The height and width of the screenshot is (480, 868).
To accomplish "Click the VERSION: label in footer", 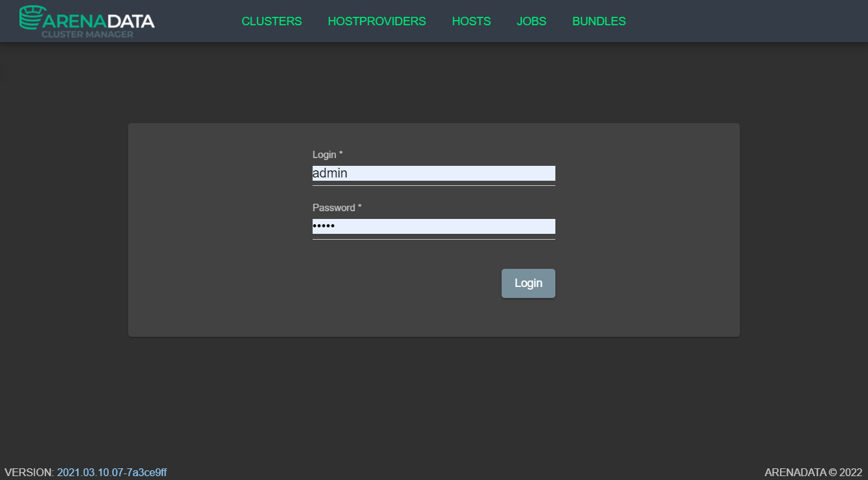I will click(29, 473).
